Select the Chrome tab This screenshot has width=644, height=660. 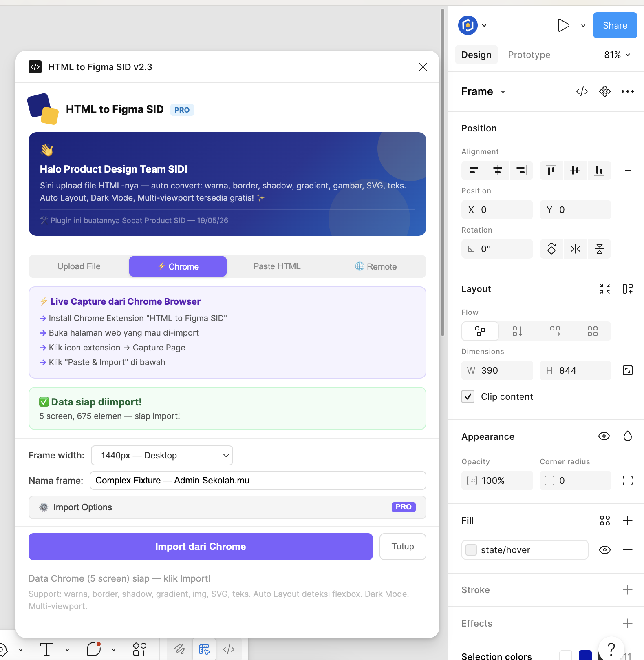[178, 266]
